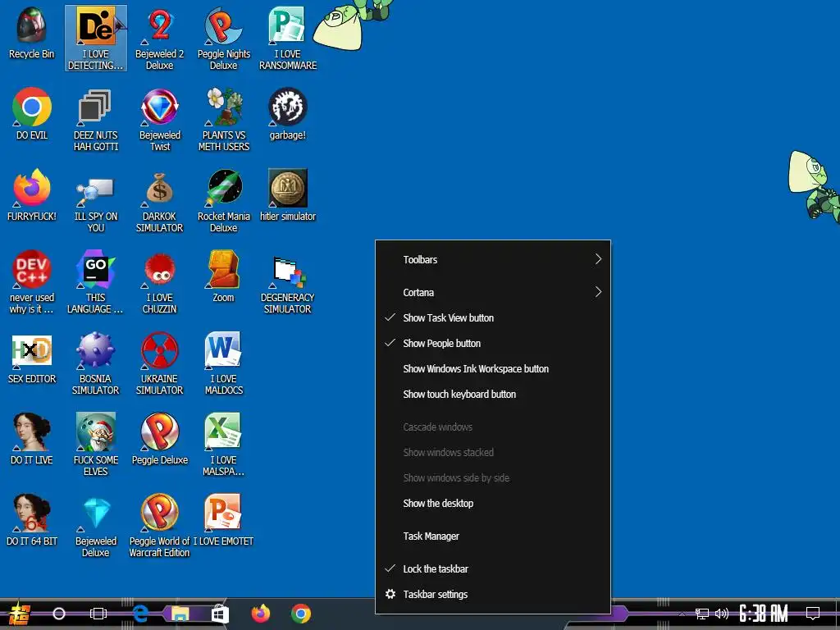The width and height of the screenshot is (840, 630).
Task: Open Taskbar settings from context menu
Action: pos(493,594)
